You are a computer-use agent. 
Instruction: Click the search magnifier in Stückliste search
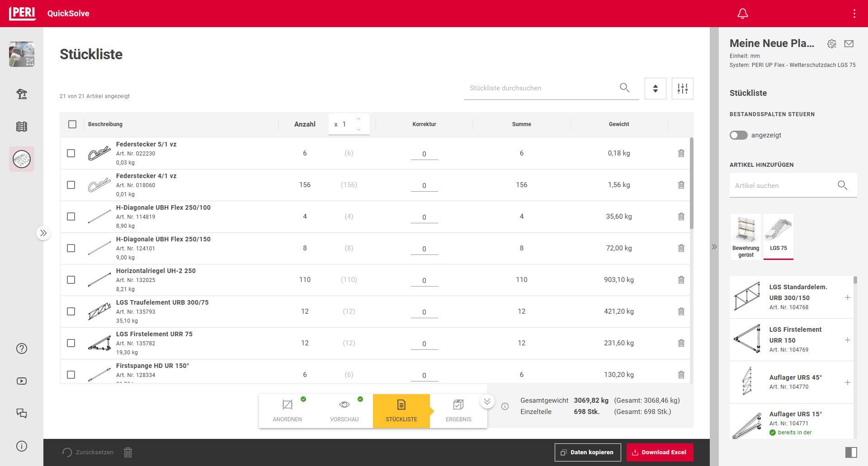(624, 88)
